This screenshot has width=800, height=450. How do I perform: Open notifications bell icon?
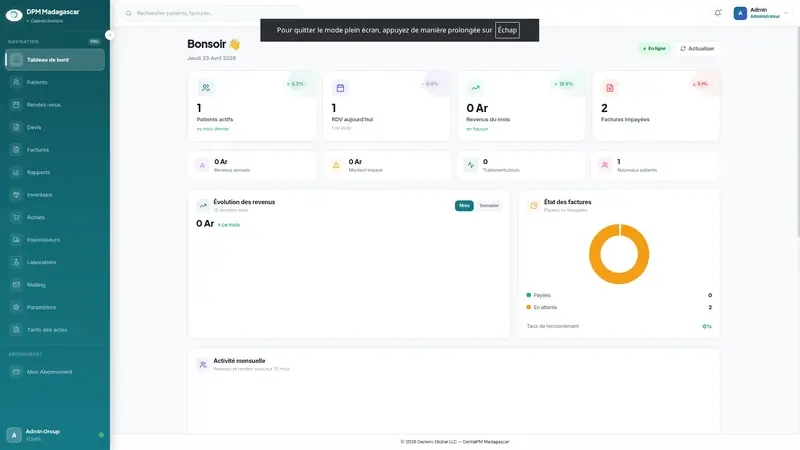[718, 13]
